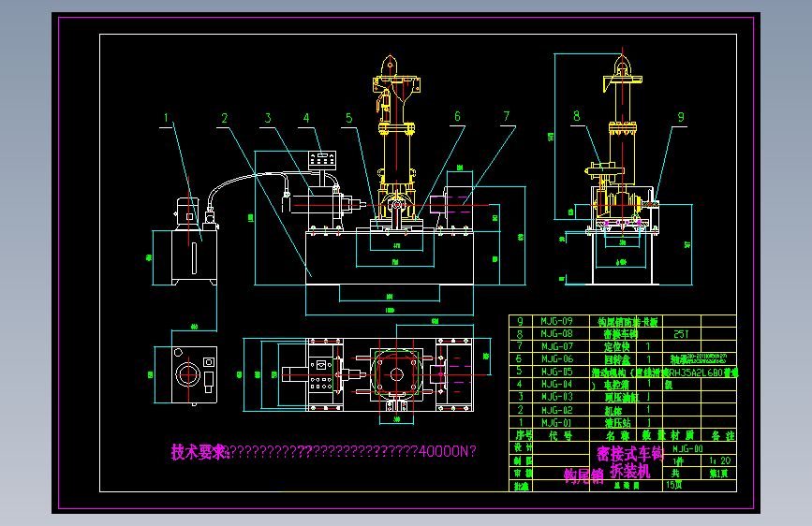This screenshot has height=526, width=812.
Task: Click the MJG-03 code cell in parts table
Action: point(556,397)
